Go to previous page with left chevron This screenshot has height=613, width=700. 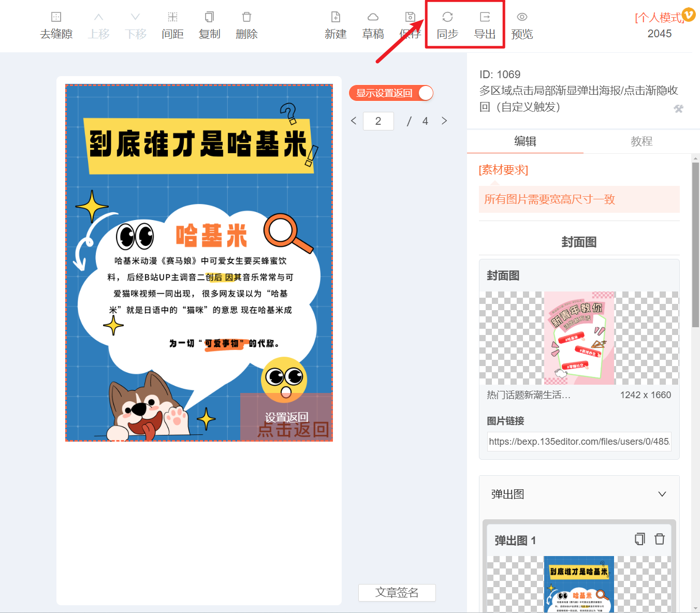(354, 121)
